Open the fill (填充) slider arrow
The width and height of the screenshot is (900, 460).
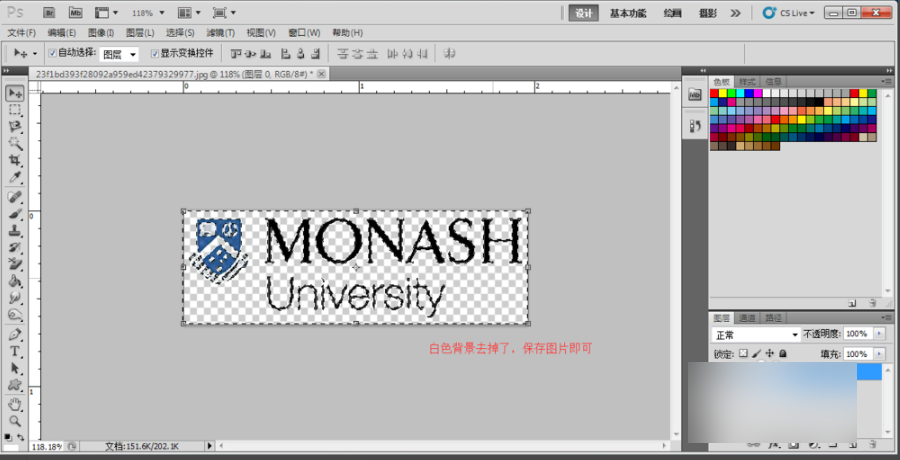879,354
